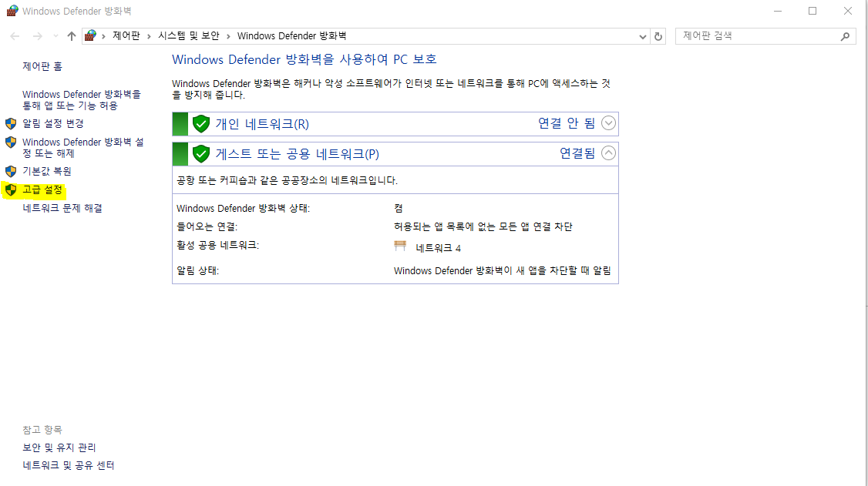This screenshot has width=868, height=486.
Task: Expand the address bar history dropdown
Action: tap(642, 36)
